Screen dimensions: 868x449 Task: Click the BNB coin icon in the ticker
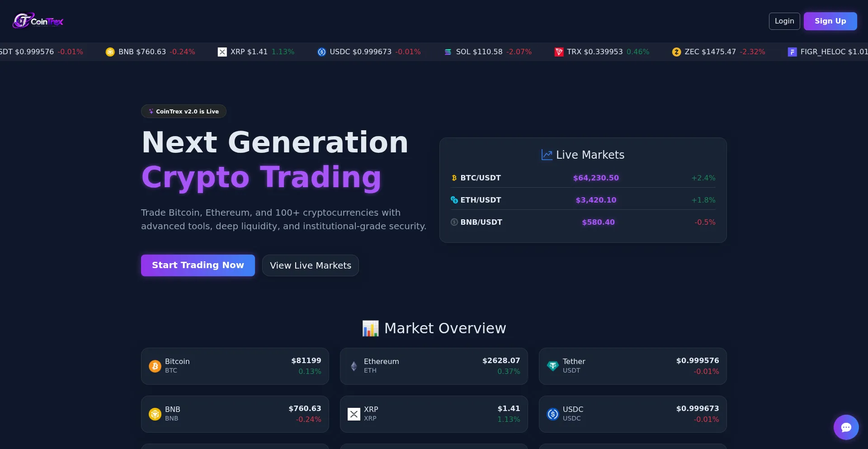tap(110, 52)
